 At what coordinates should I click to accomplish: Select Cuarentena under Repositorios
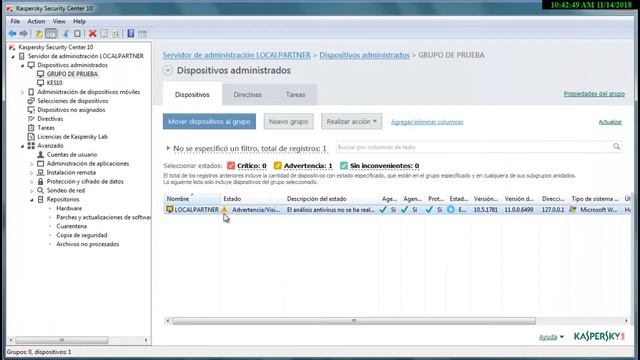click(x=71, y=226)
